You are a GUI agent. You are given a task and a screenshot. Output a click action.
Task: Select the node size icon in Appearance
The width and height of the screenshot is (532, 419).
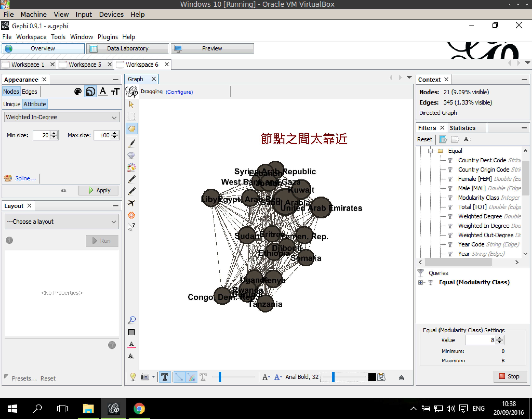90,92
